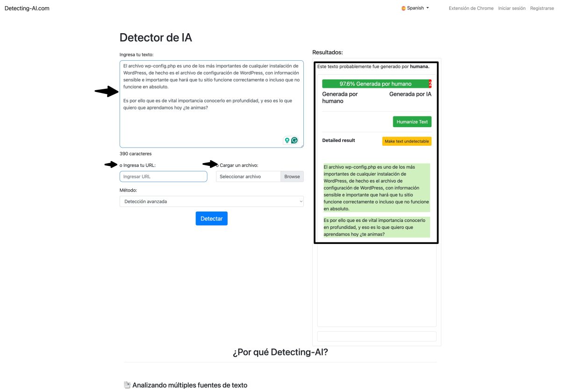Click the Ingresar URL field
Screen dimensions: 561x392
coord(163,176)
